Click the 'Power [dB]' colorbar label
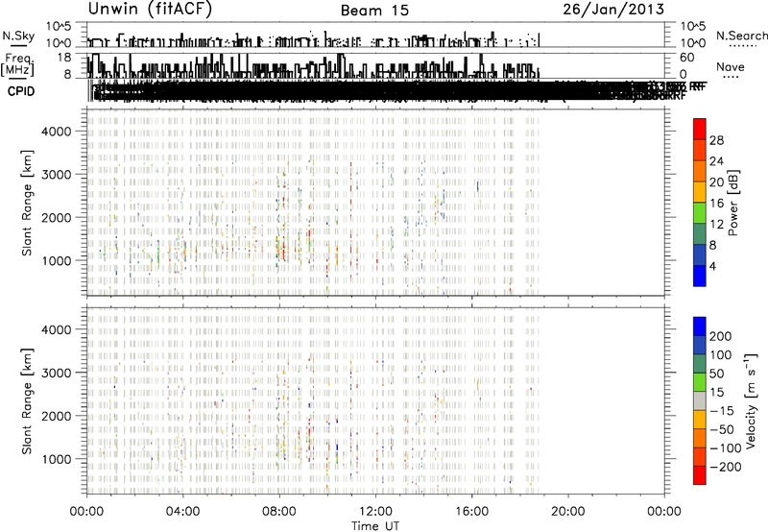The image size is (768, 532). 733,203
